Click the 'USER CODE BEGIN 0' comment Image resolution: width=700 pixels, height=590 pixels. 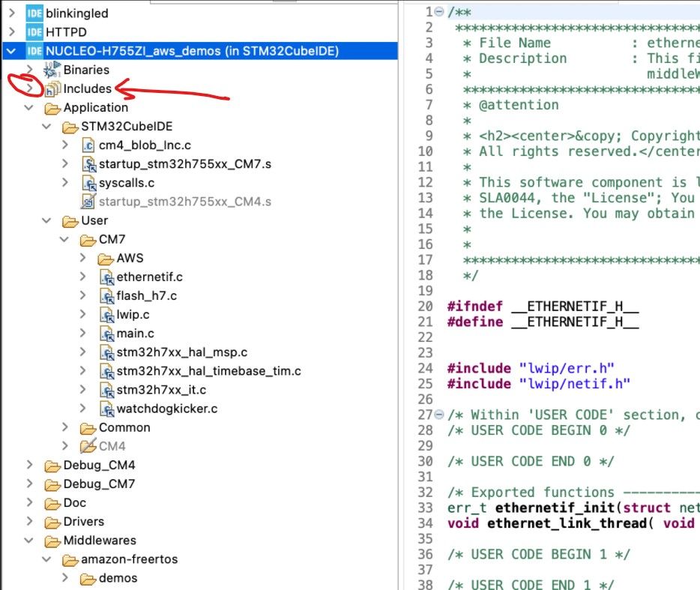click(x=539, y=430)
